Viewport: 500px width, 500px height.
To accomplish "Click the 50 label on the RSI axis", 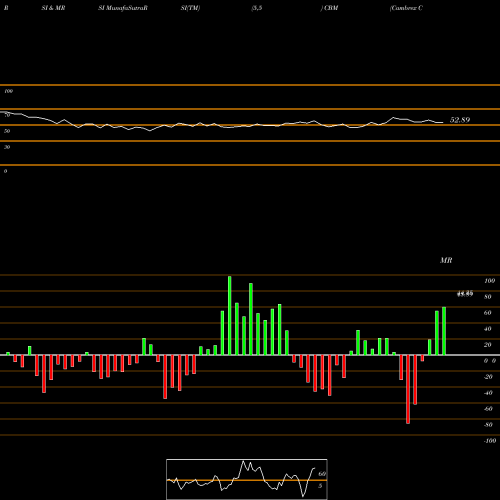I will pyautogui.click(x=7, y=131).
